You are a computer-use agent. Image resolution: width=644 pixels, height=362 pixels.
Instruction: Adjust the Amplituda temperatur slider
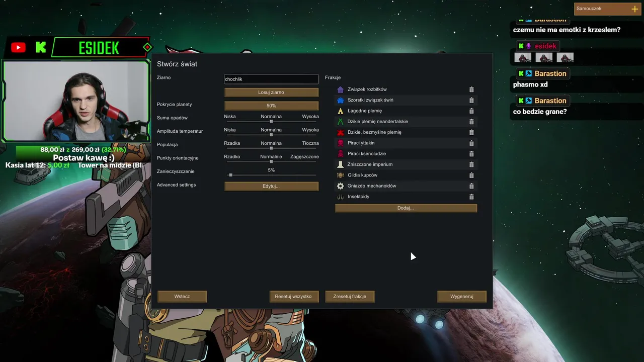pos(271,135)
